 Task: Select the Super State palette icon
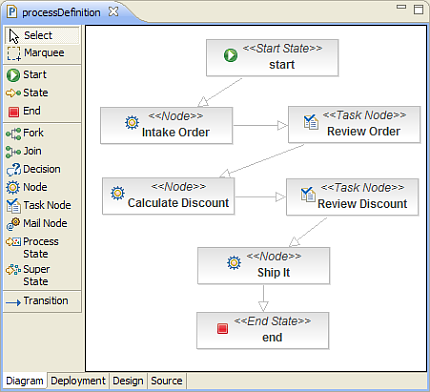(13, 270)
